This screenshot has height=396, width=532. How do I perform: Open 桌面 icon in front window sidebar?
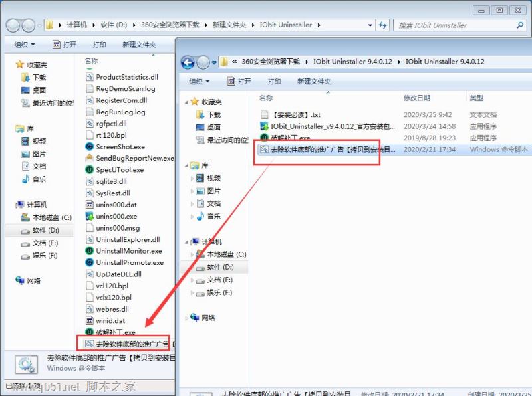click(200, 127)
